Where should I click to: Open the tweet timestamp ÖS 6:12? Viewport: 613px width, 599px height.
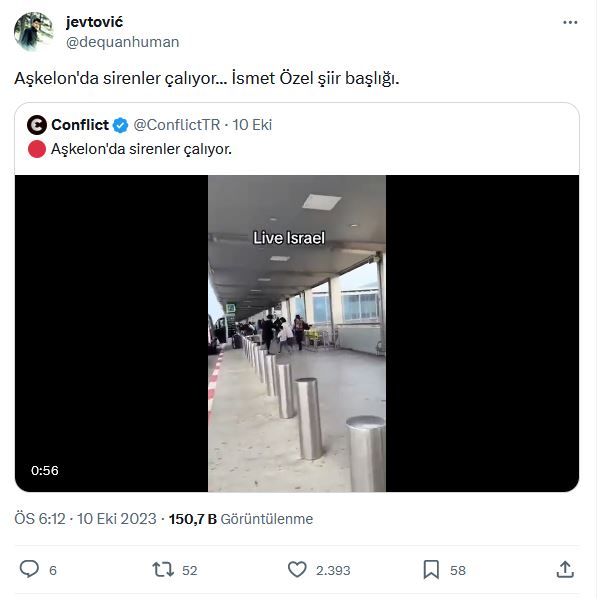point(40,519)
